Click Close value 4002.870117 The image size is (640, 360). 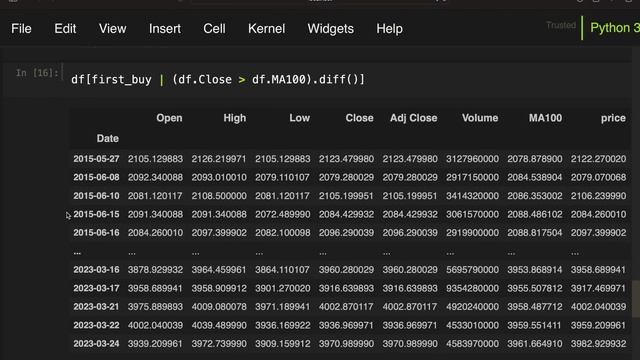coord(346,307)
